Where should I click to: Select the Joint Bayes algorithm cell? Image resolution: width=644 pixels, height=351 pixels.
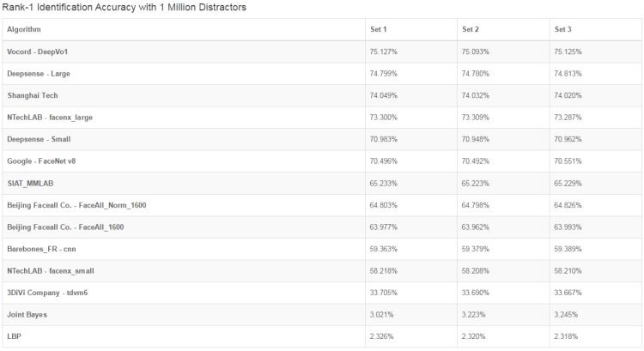(x=27, y=315)
